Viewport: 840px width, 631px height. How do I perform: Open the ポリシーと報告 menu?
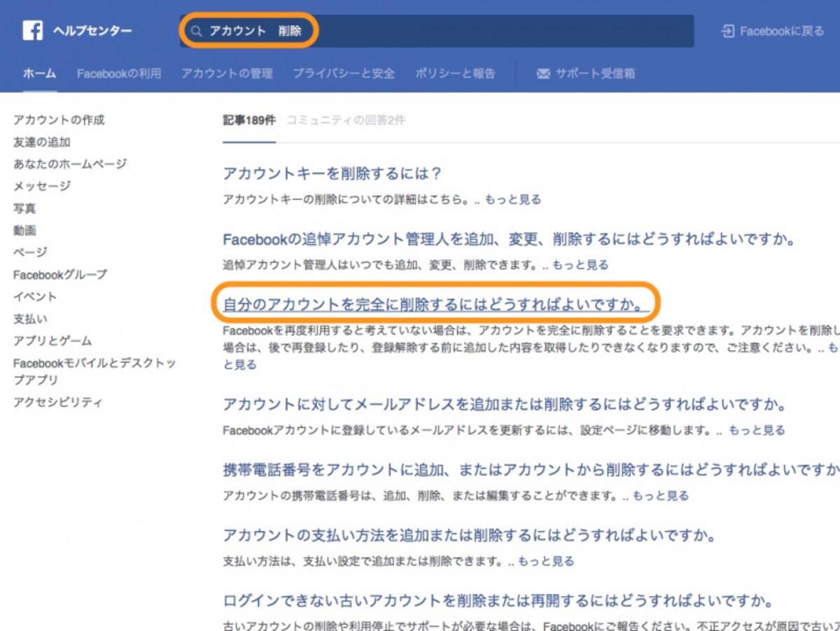(455, 73)
